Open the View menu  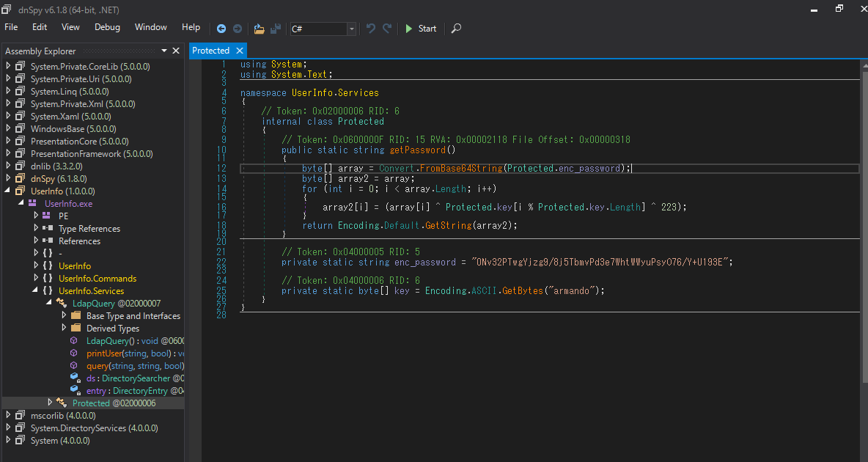pos(70,27)
